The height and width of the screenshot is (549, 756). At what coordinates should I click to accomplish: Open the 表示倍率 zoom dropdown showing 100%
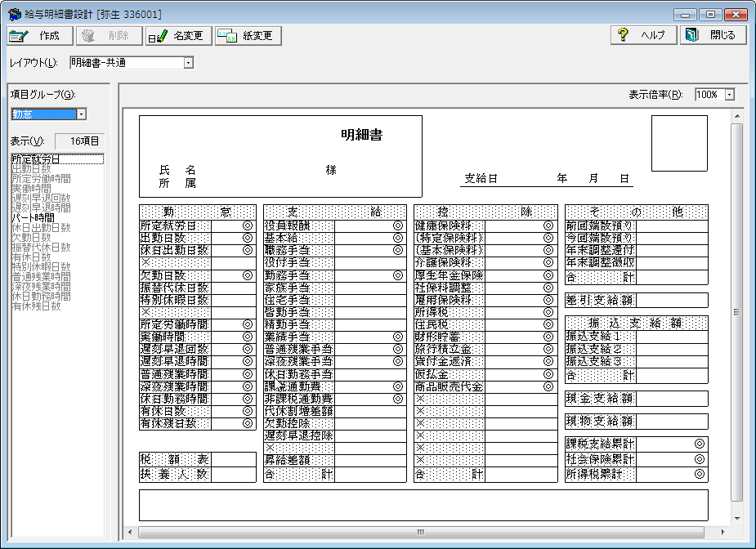(729, 95)
